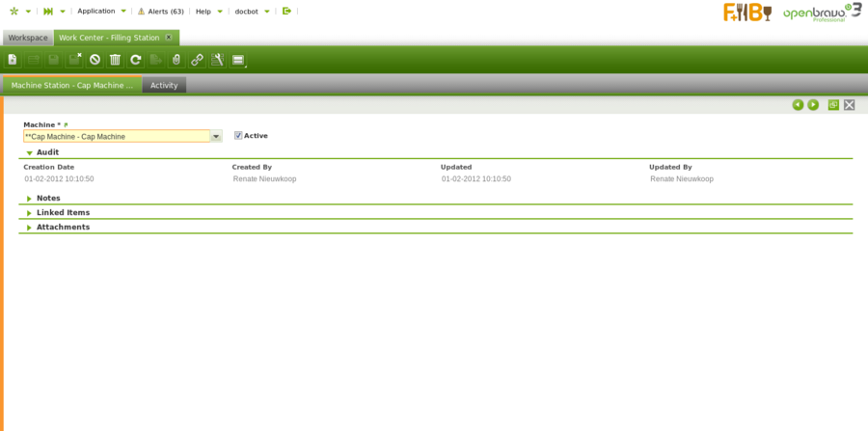Click the Machine input field
The image size is (868, 431).
pyautogui.click(x=116, y=137)
